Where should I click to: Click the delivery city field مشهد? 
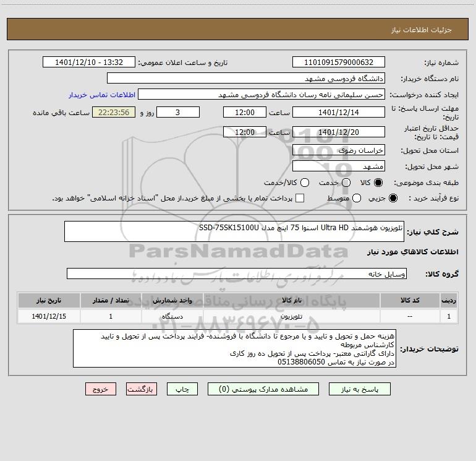pyautogui.click(x=339, y=166)
